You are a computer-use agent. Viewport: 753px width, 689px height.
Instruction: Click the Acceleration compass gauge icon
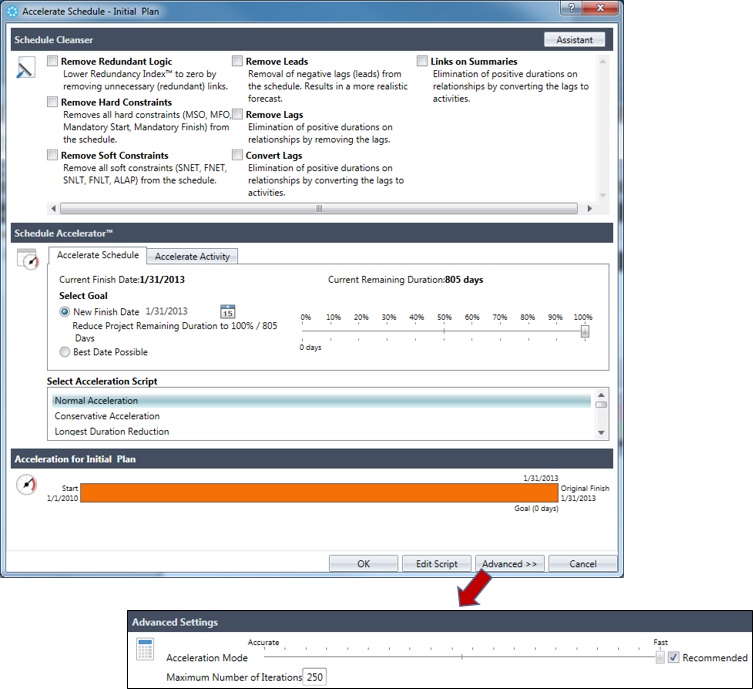point(27,484)
